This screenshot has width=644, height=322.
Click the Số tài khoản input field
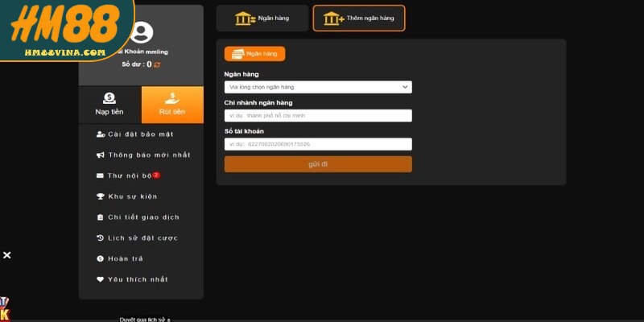[x=318, y=144]
